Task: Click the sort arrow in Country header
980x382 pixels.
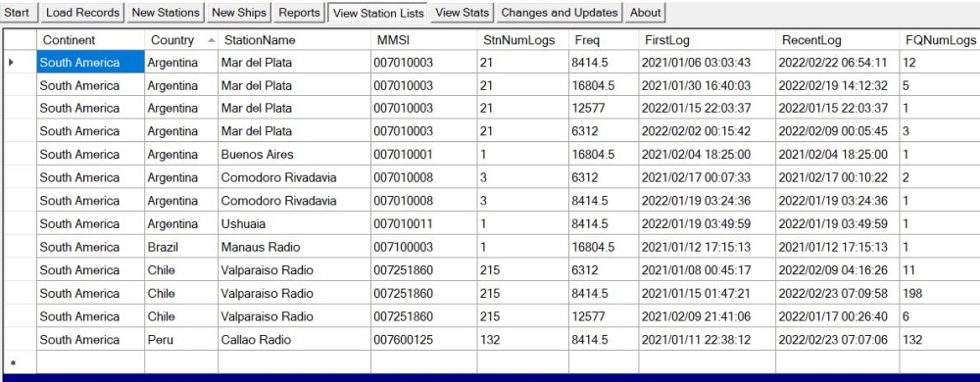Action: click(212, 40)
